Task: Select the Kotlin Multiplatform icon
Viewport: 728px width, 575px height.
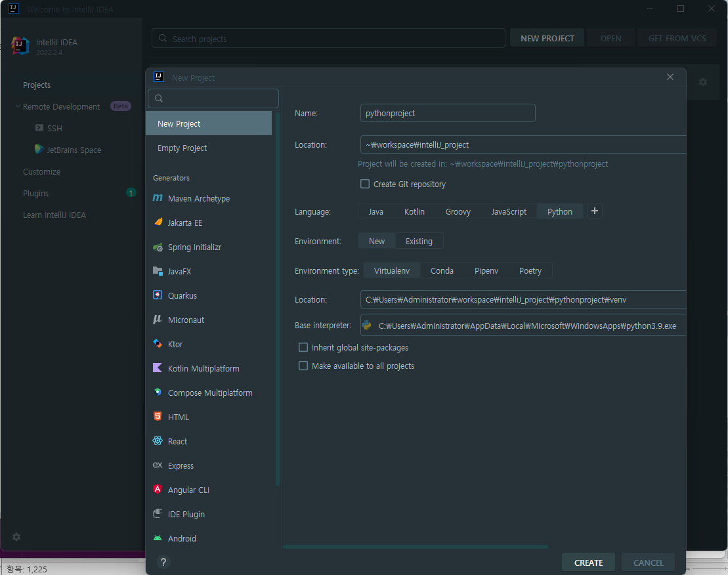Action: (158, 368)
